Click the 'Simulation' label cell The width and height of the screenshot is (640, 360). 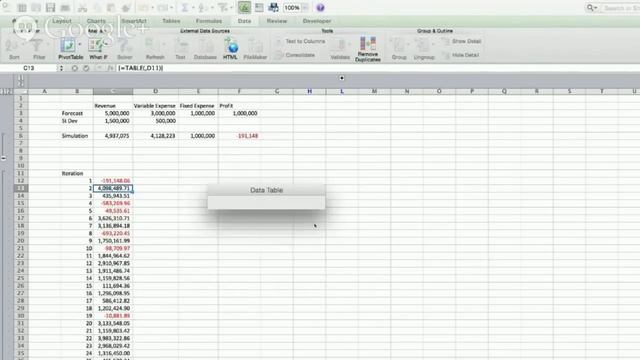tap(77, 136)
